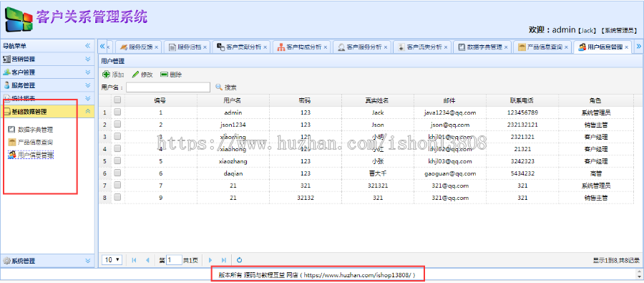Close the 产品信息查询 tab
This screenshot has height=283, width=644.
[x=566, y=47]
